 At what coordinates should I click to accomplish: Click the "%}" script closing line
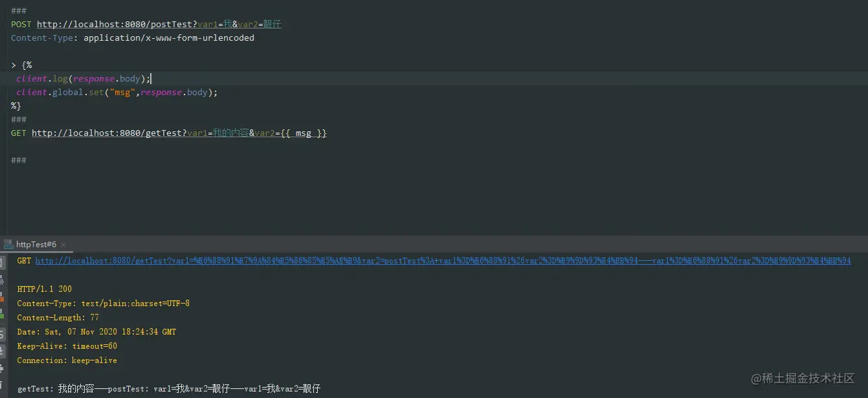(x=16, y=105)
